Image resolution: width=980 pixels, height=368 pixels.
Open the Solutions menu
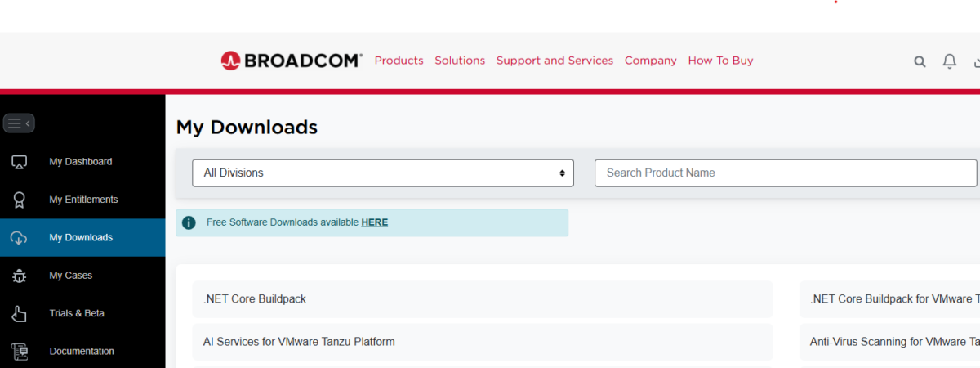point(460,61)
